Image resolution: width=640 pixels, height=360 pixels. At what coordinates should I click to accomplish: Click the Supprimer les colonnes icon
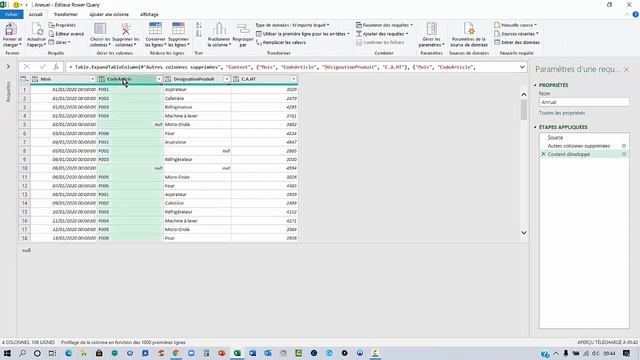pos(125,29)
